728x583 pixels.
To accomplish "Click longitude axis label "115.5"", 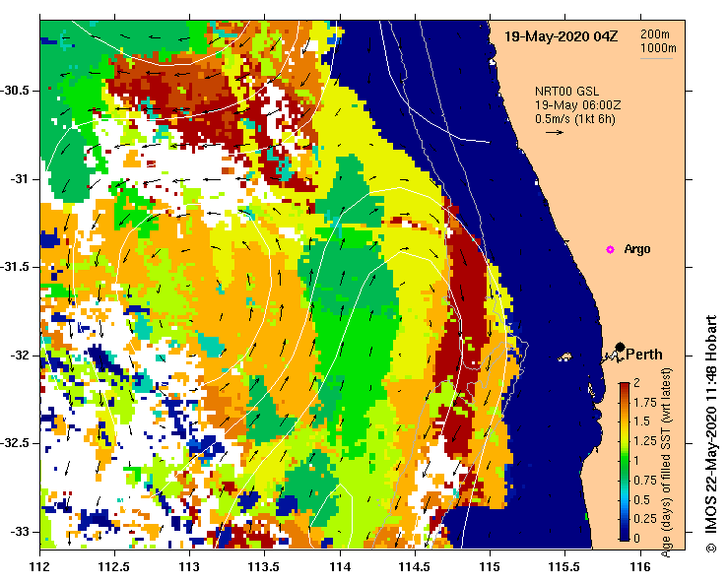I will [565, 567].
